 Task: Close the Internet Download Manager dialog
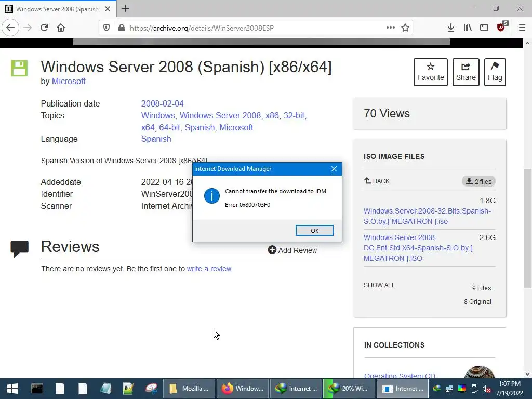[x=334, y=169]
